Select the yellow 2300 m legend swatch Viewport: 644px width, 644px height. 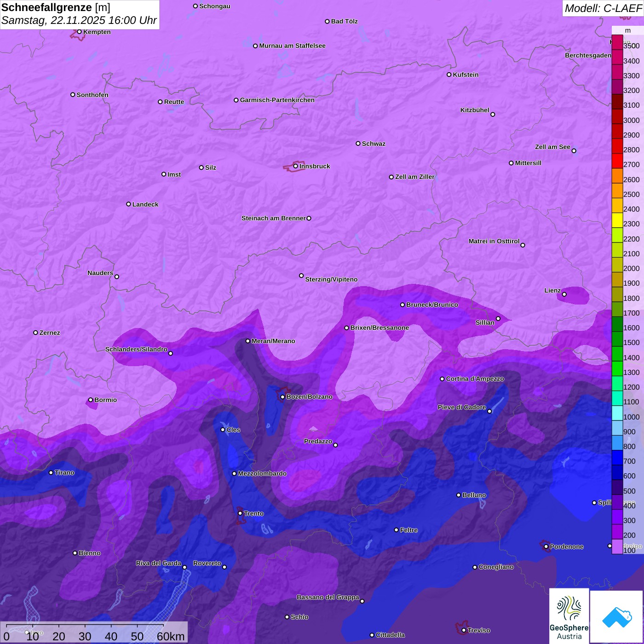point(617,220)
